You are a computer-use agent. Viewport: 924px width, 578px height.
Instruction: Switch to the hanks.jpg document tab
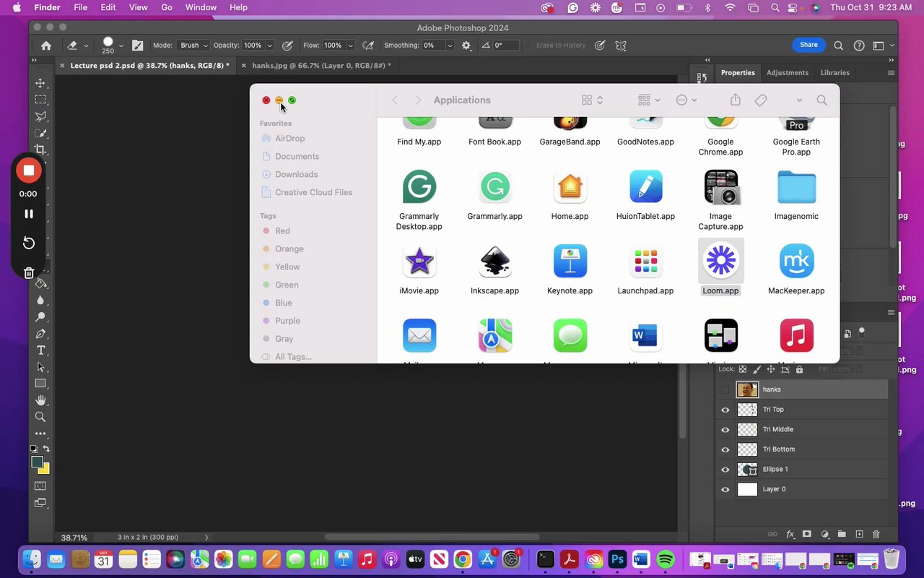click(x=321, y=66)
